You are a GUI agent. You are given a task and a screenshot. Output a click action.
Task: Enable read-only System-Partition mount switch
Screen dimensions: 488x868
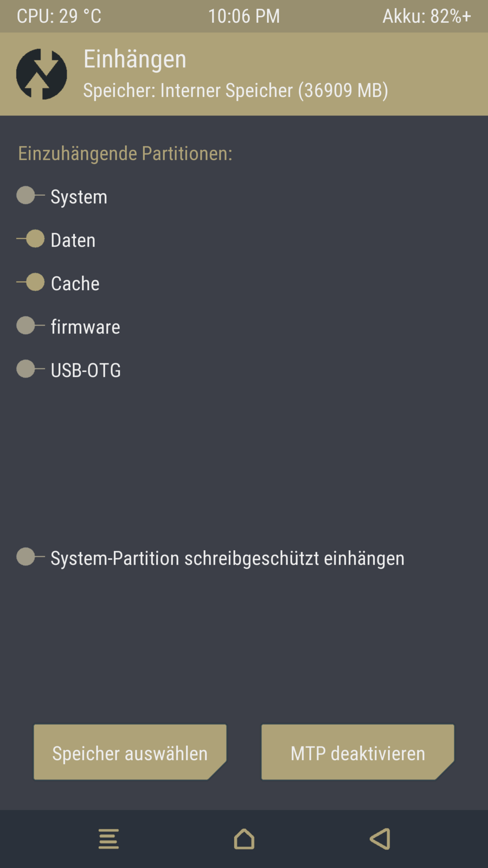coord(30,557)
